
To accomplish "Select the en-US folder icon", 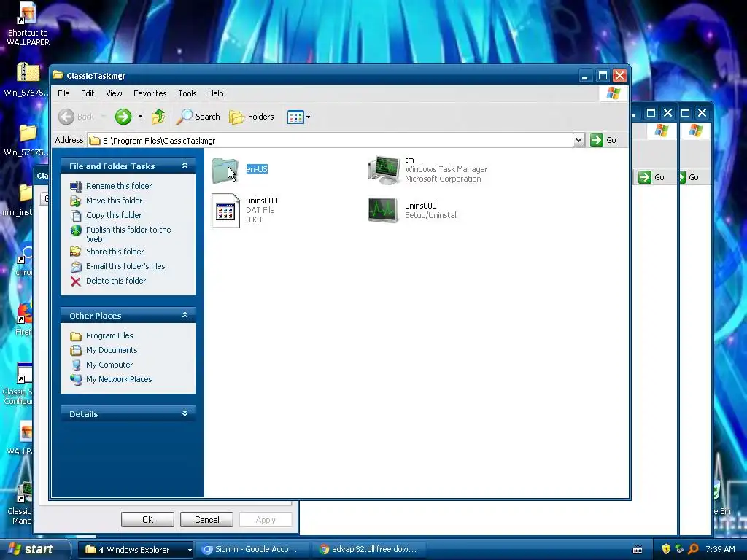I will [225, 170].
